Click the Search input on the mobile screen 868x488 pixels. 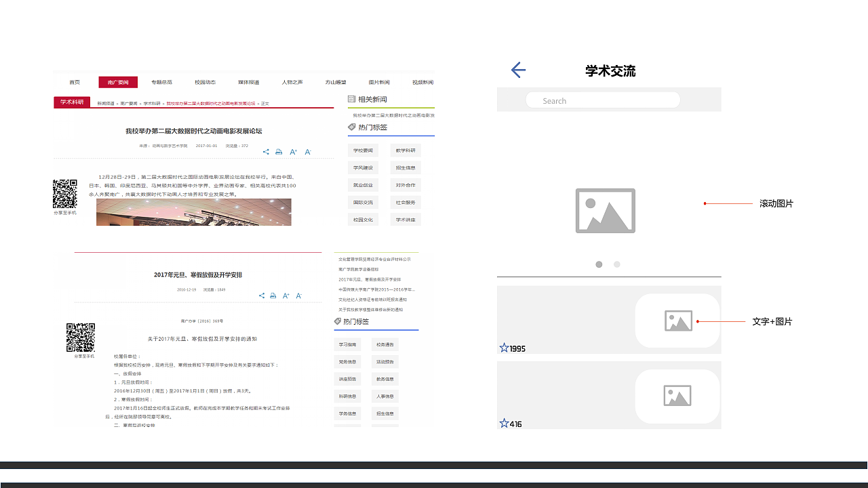click(x=604, y=100)
